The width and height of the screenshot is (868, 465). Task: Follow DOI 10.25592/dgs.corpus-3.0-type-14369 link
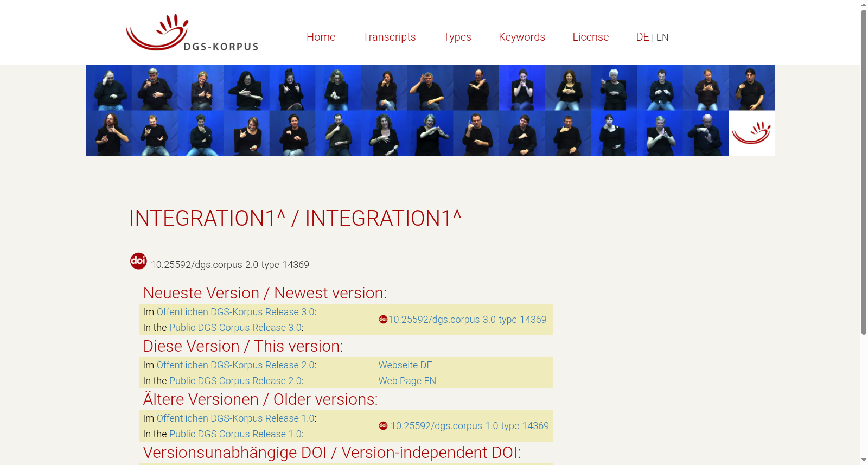[467, 320]
